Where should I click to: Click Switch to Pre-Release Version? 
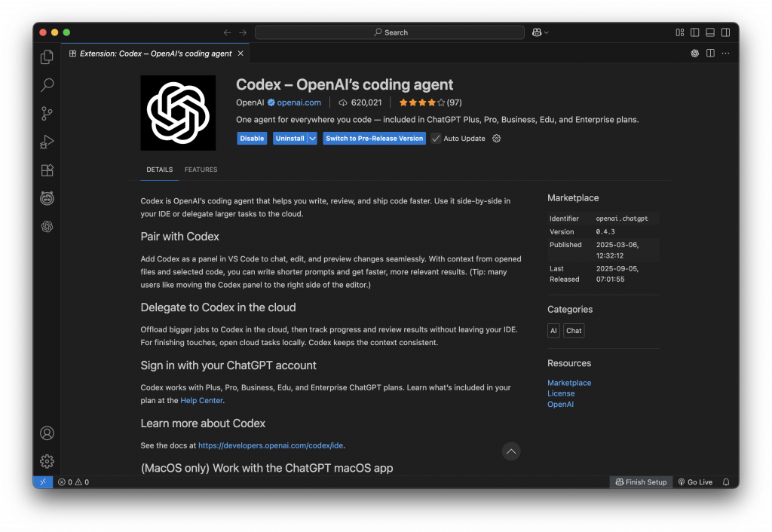[374, 139]
